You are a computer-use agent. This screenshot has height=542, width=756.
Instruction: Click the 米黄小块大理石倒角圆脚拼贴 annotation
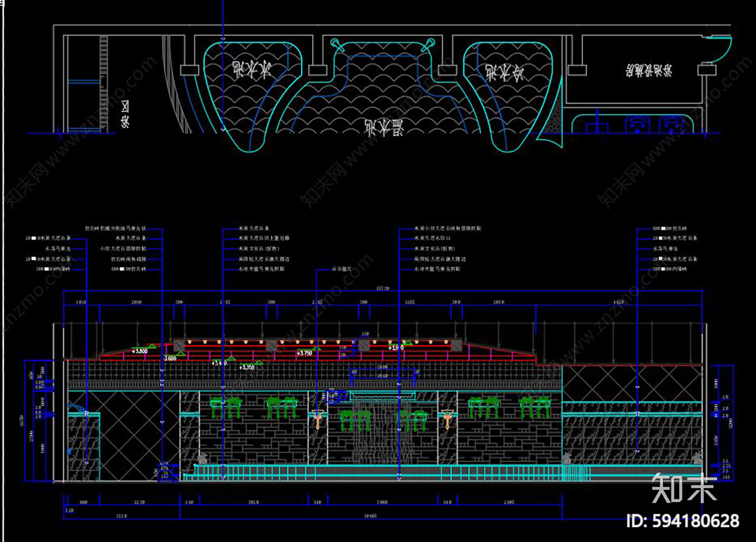448,229
